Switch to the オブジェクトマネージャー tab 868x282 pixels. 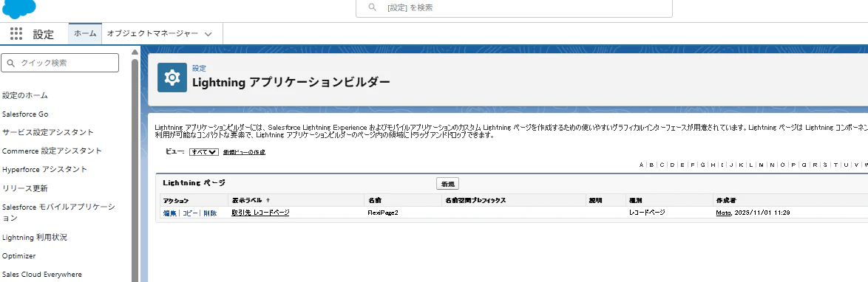point(152,33)
